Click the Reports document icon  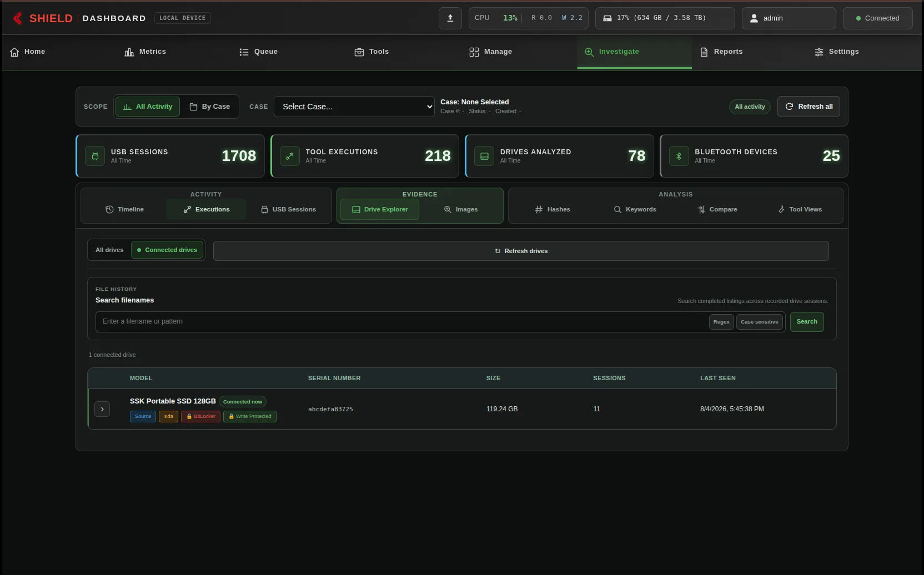pyautogui.click(x=704, y=52)
